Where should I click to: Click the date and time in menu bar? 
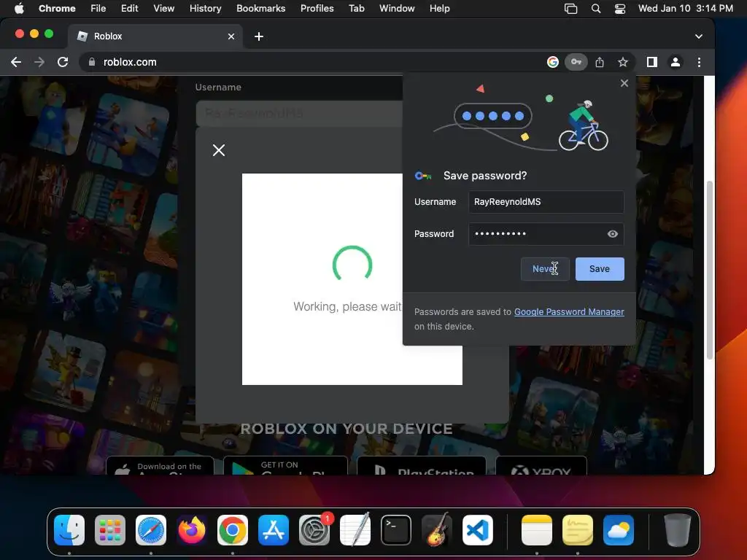[685, 8]
